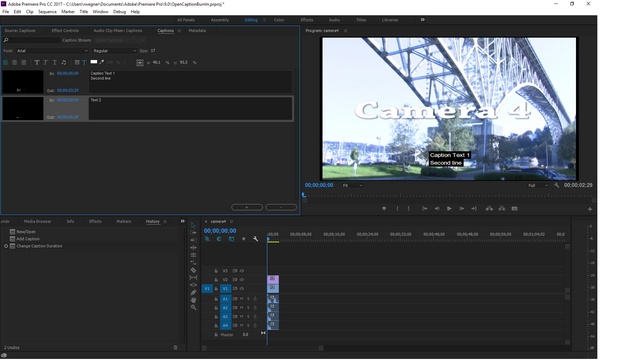
Task: Play the sequence in Program monitor
Action: [449, 209]
